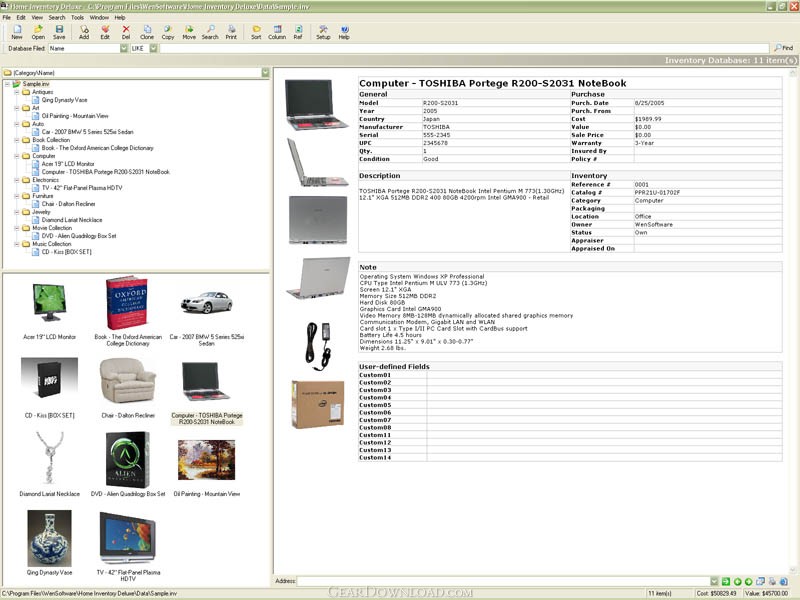Open the LIKE operator dropdown
The width and height of the screenshot is (800, 600).
[x=154, y=48]
